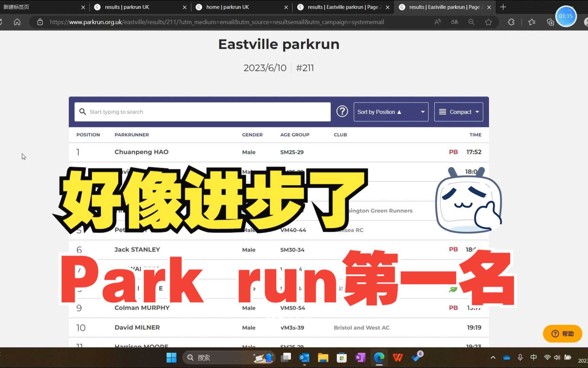Open WPS Office from the taskbar
Screen dimensions: 588x368
click(397, 357)
